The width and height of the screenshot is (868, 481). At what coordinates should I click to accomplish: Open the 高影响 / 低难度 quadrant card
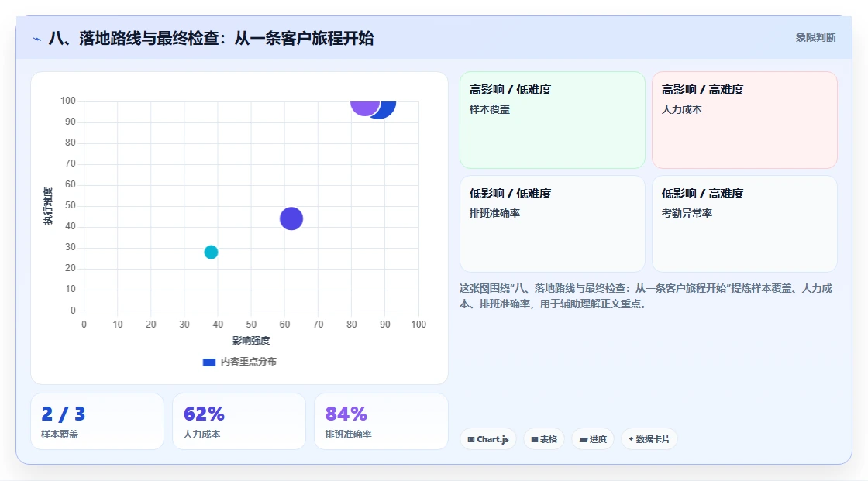553,120
